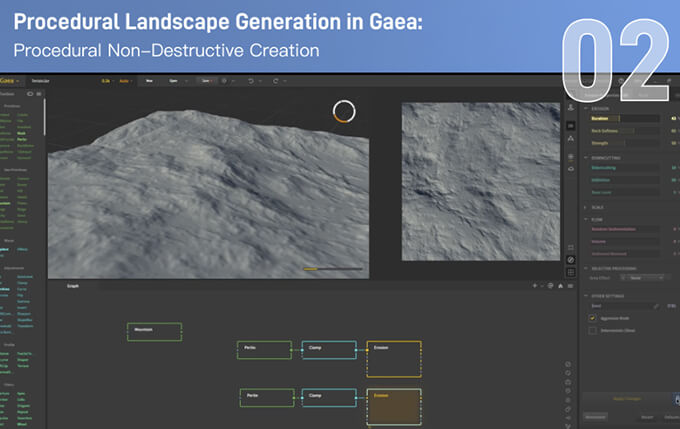The image size is (680, 429).
Task: Expand the arrow next to Open
Action: [x=186, y=81]
